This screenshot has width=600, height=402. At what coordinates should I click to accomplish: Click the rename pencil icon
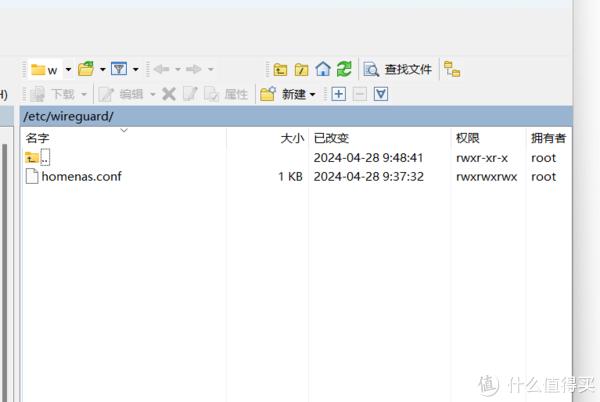[190, 94]
